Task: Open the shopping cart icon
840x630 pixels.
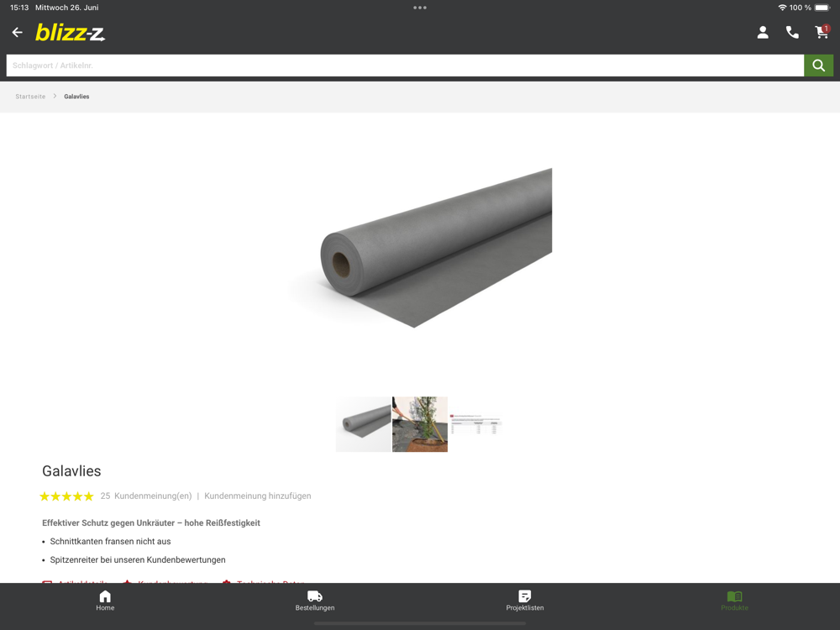Action: click(x=822, y=32)
